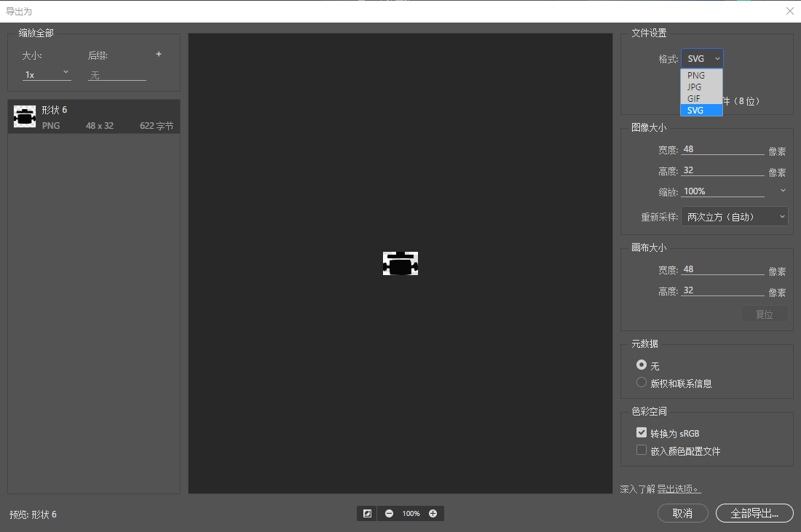Expand the 缩放 percentage dropdown arrow
This screenshot has height=532, width=801.
coord(783,191)
